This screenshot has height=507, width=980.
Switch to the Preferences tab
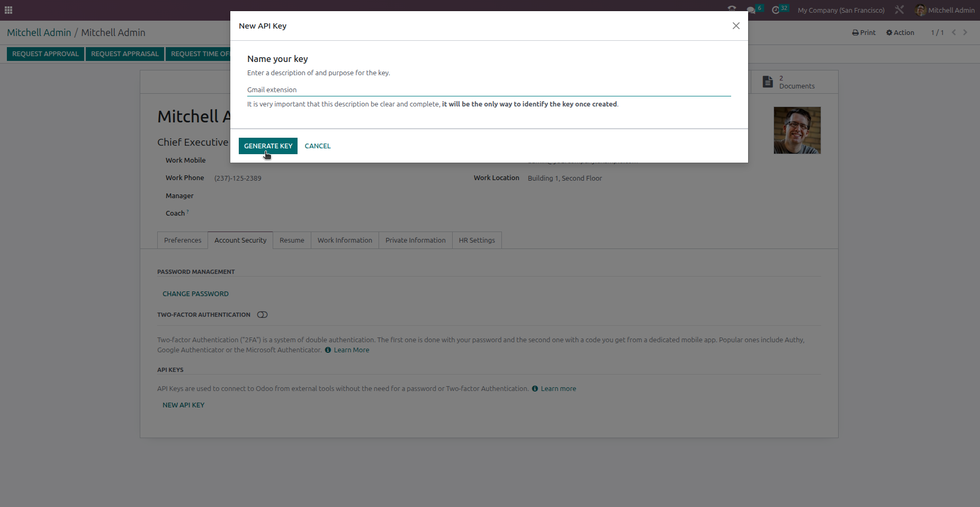182,240
